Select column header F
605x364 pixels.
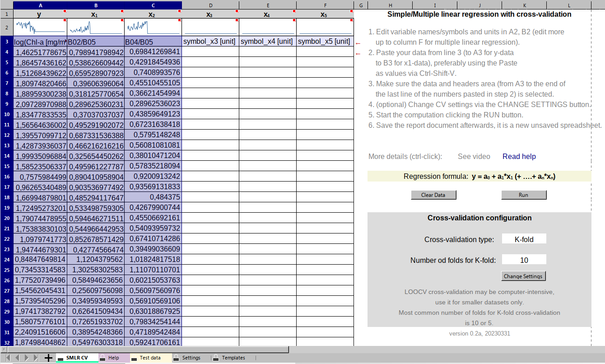[x=325, y=5]
